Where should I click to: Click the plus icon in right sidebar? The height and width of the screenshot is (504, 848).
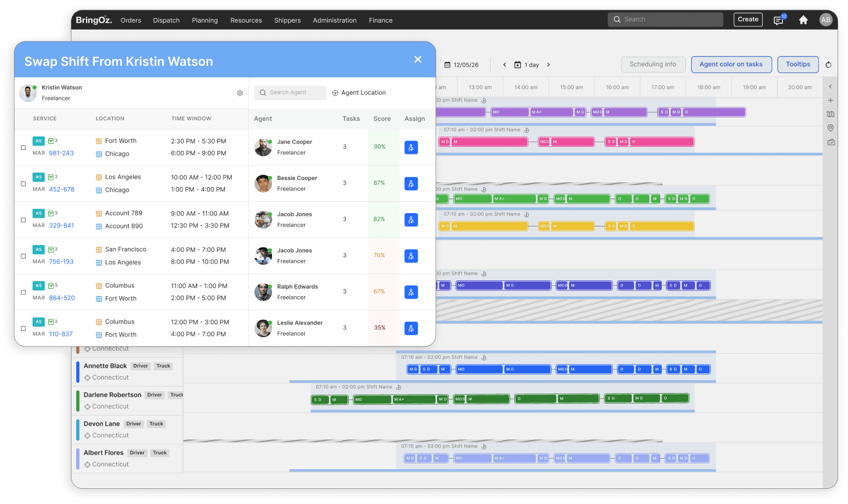pos(831,100)
